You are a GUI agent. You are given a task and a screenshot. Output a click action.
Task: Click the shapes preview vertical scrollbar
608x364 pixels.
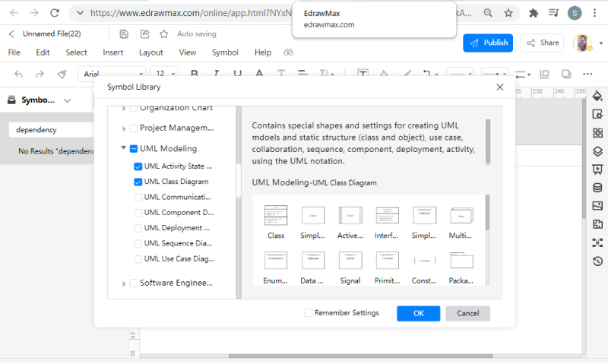tap(487, 212)
